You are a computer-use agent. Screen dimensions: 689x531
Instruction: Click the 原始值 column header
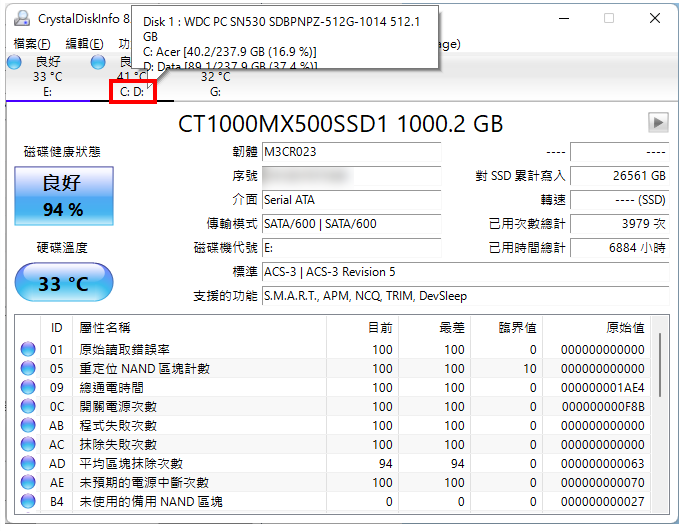pyautogui.click(x=597, y=328)
